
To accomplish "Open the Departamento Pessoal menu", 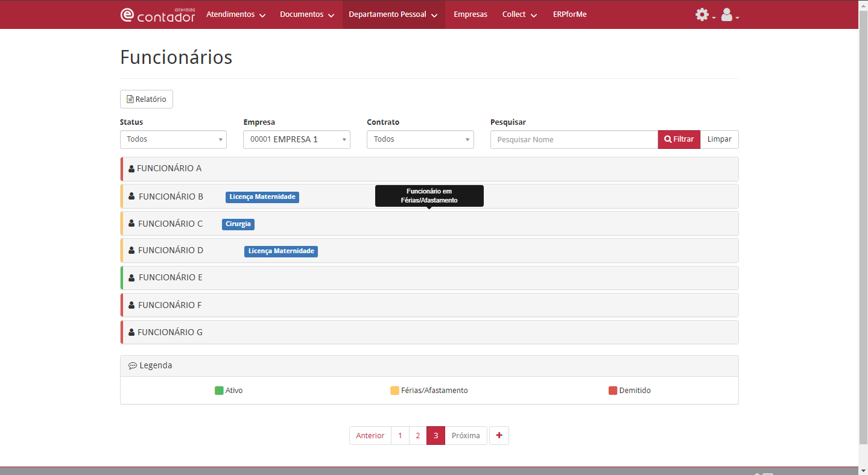I will click(393, 14).
